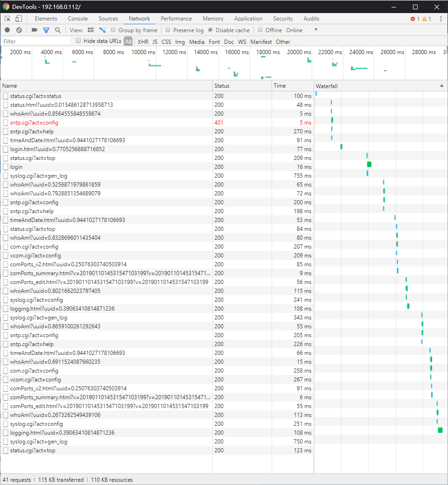Select the login request row
This screenshot has width=448, height=485.
[157, 167]
